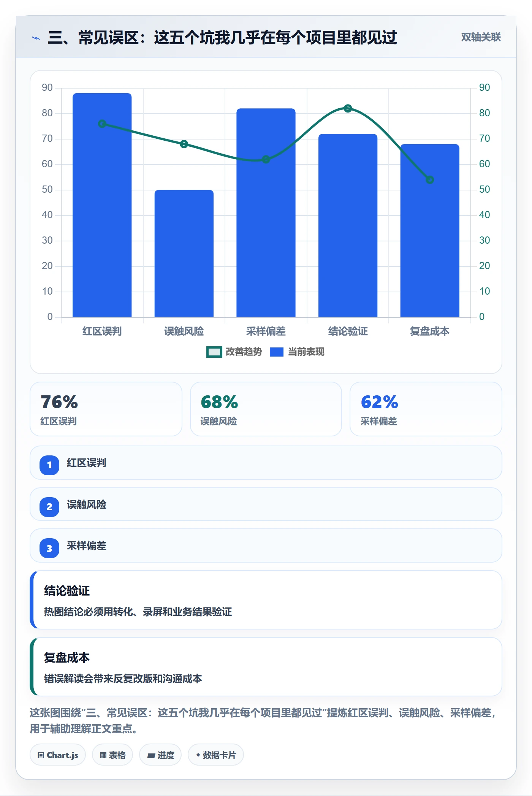The image size is (532, 796).
Task: Click the 结论验证 card heading
Action: 67,591
